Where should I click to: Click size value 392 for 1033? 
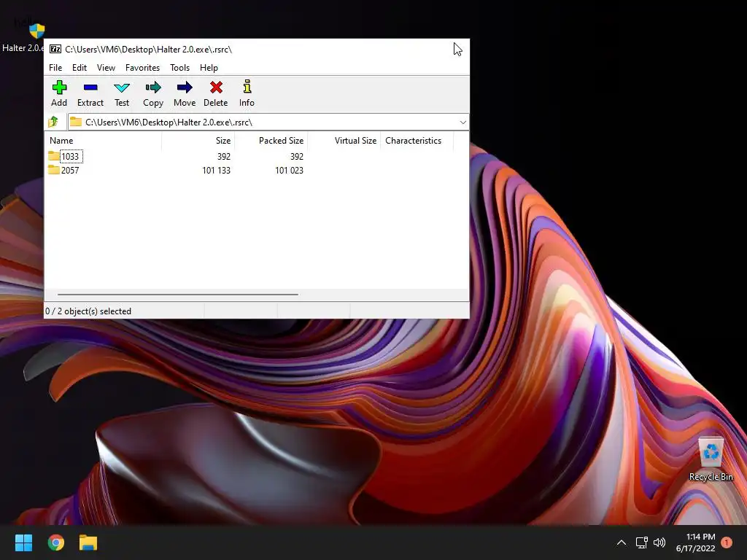point(224,156)
